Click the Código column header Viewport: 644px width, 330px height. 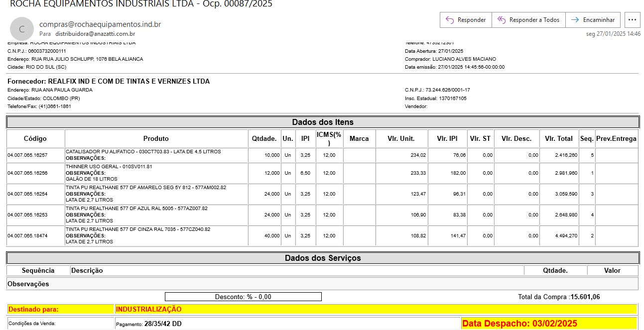coord(35,139)
